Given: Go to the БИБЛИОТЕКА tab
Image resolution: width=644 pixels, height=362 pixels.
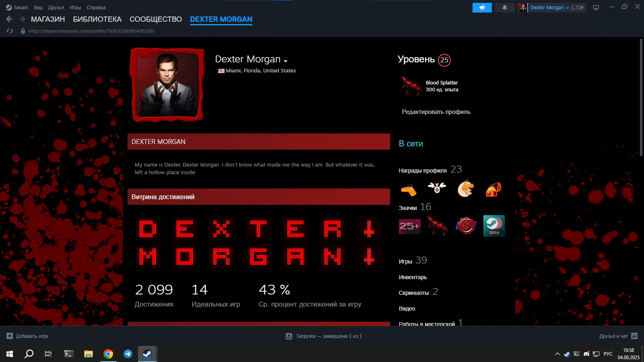Looking at the screenshot, I should pos(97,19).
